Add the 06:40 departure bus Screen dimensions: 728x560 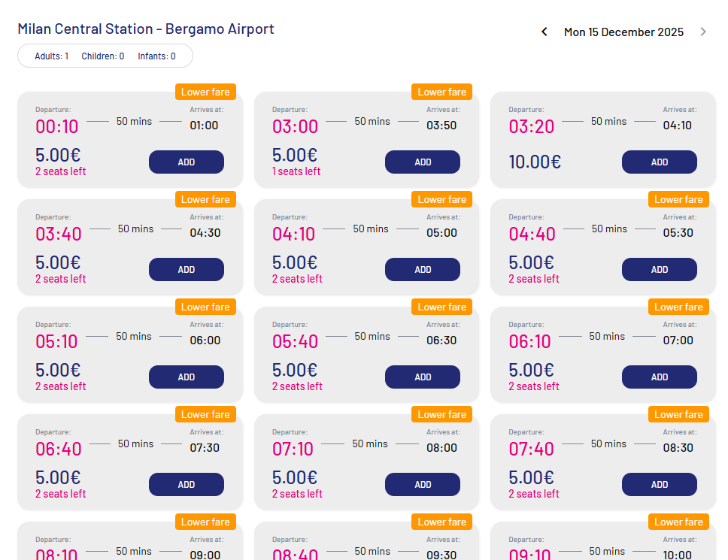tap(186, 484)
